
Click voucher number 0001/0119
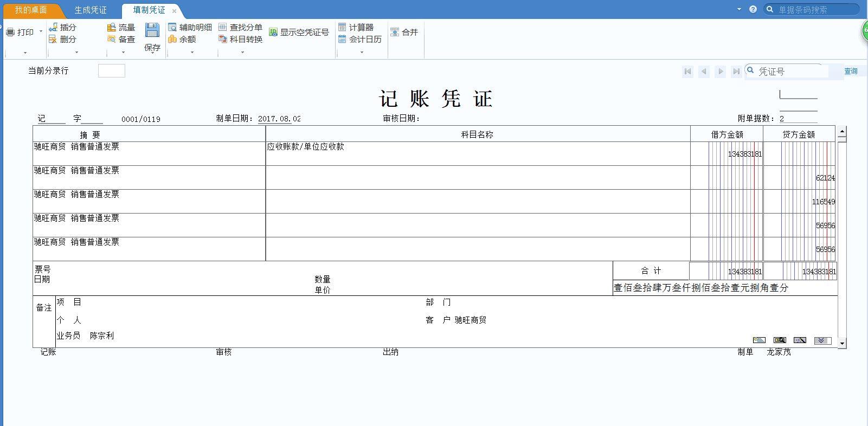point(141,119)
